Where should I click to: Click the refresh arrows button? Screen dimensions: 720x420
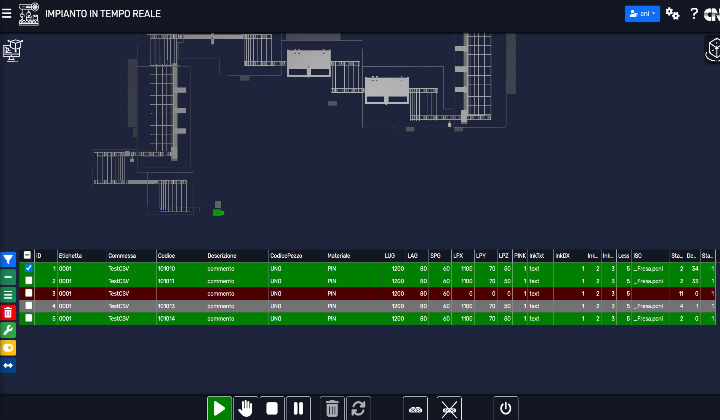coord(358,408)
